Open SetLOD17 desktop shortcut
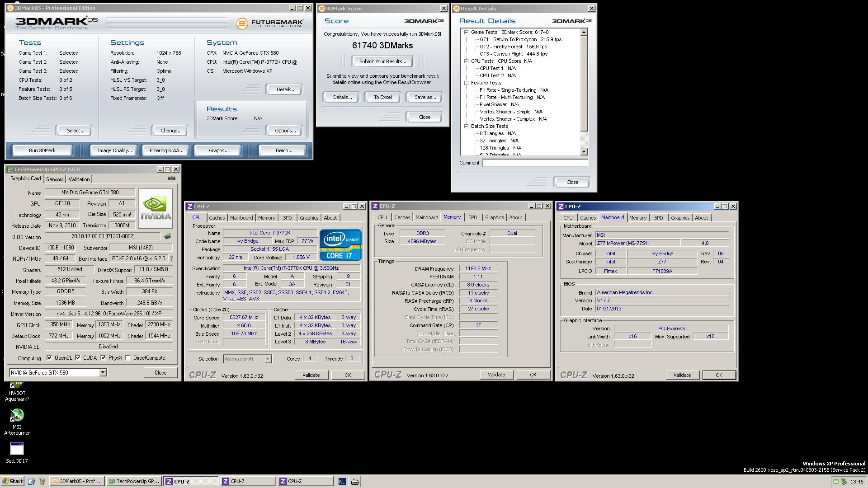 (17, 449)
